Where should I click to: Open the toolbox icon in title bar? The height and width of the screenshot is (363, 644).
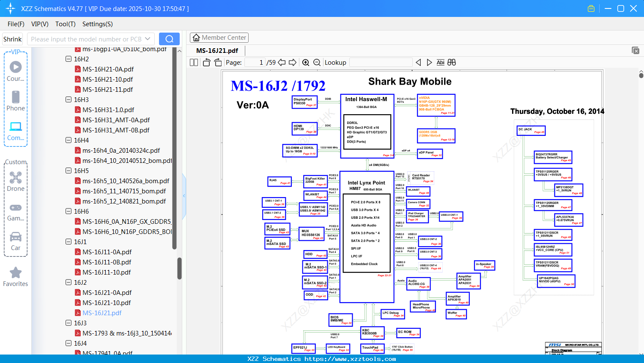[591, 8]
